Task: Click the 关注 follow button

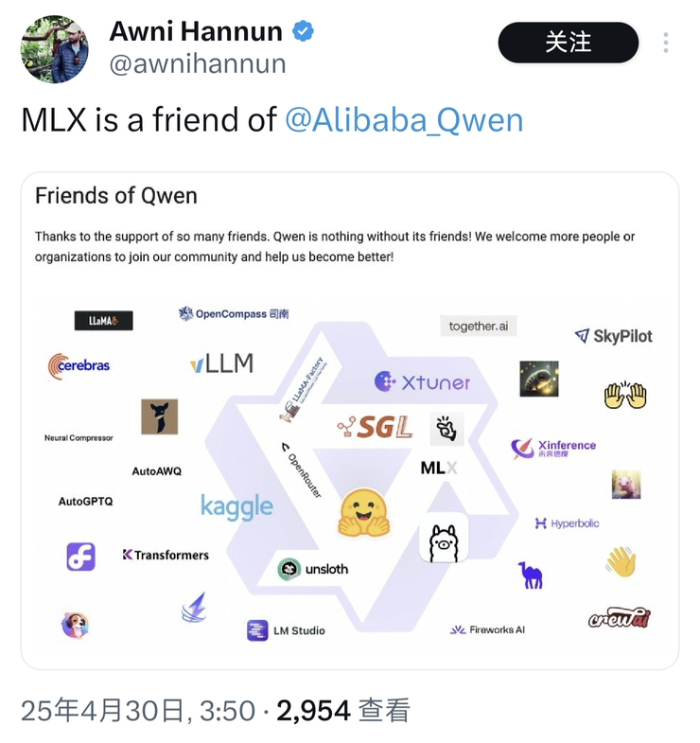Action: pos(568,43)
